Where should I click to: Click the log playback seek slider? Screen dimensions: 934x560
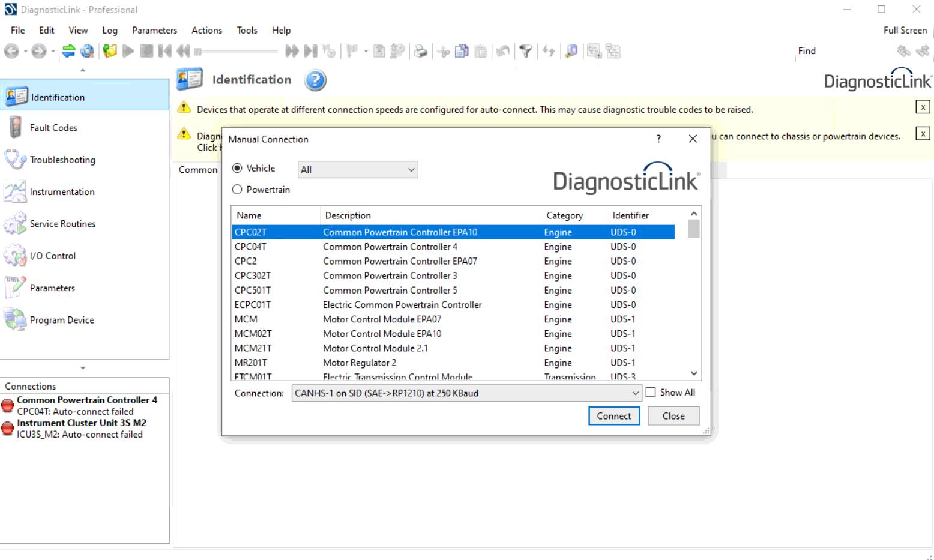[x=237, y=52]
